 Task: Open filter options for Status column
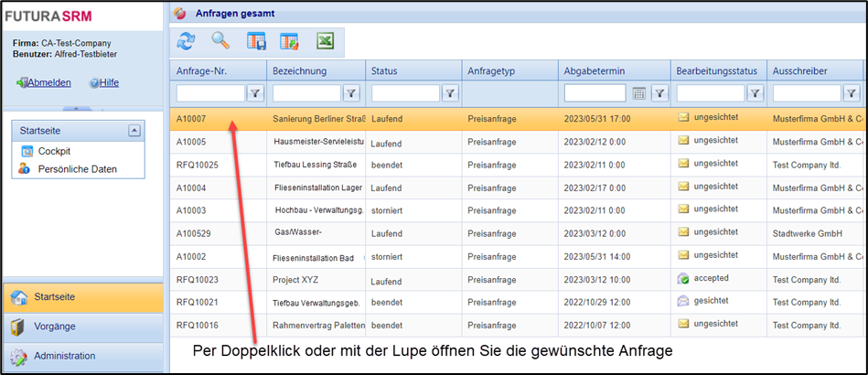[x=450, y=93]
